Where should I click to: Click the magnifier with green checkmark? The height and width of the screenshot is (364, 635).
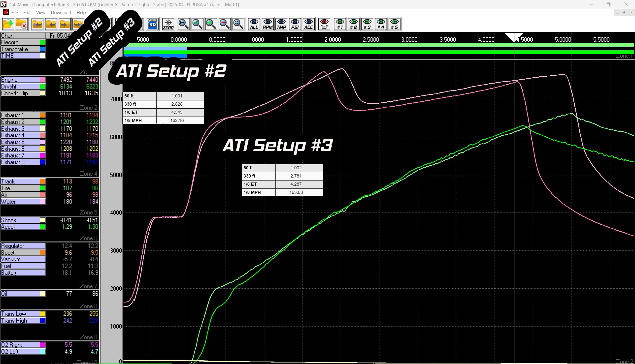tap(197, 24)
